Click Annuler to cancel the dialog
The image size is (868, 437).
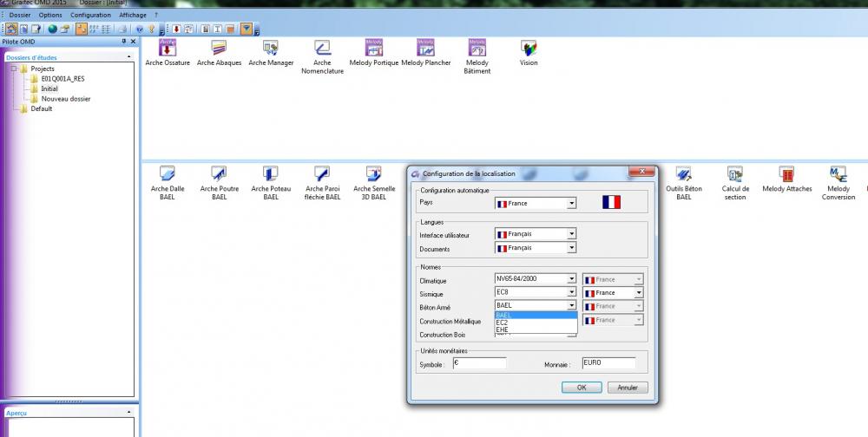coord(628,388)
